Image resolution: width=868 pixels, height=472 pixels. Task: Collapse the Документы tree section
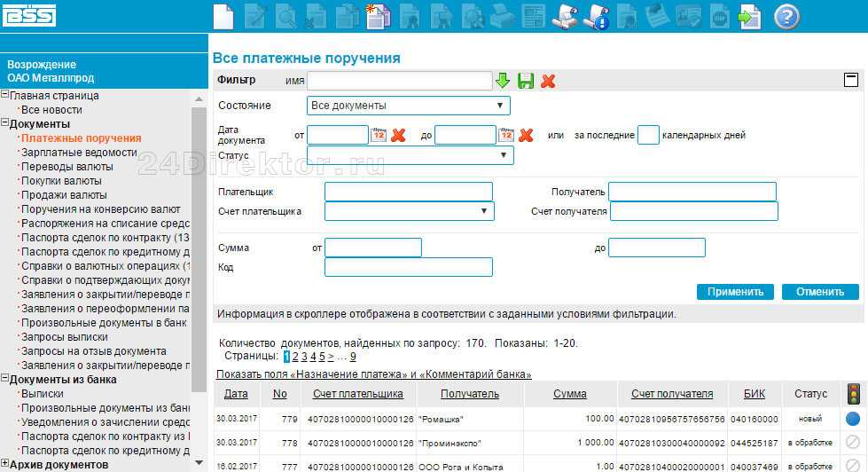(4, 123)
